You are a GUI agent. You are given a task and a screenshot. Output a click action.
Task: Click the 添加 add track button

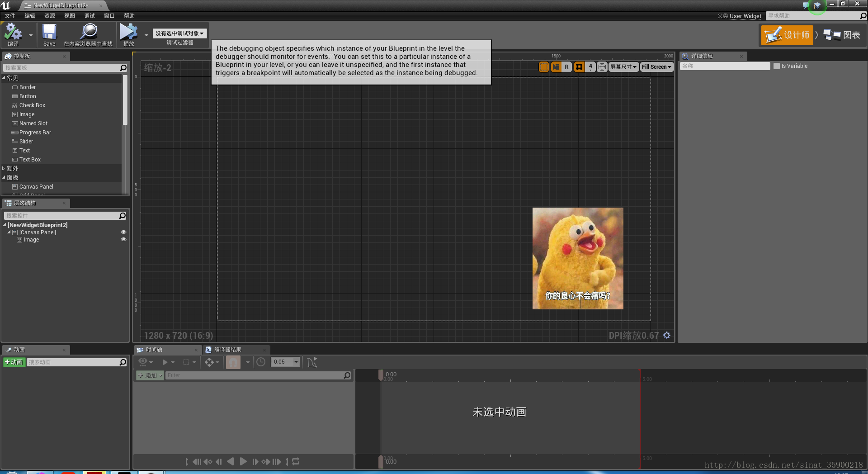[x=150, y=375]
